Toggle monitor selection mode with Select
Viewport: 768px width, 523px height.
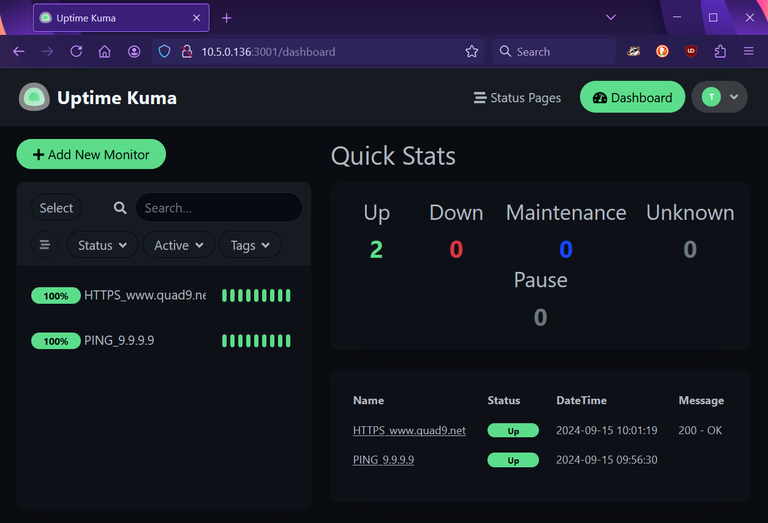pyautogui.click(x=56, y=208)
